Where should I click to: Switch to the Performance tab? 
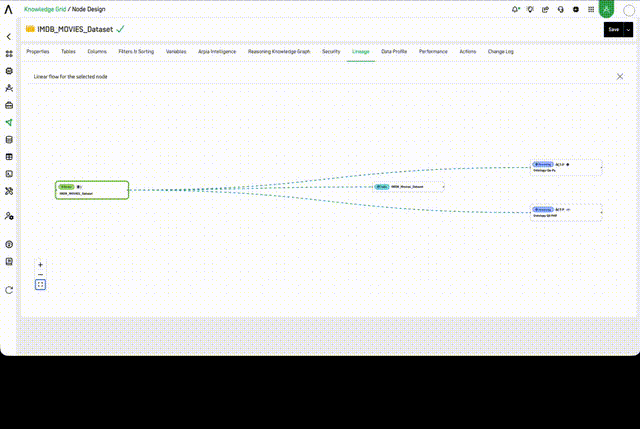click(x=433, y=51)
